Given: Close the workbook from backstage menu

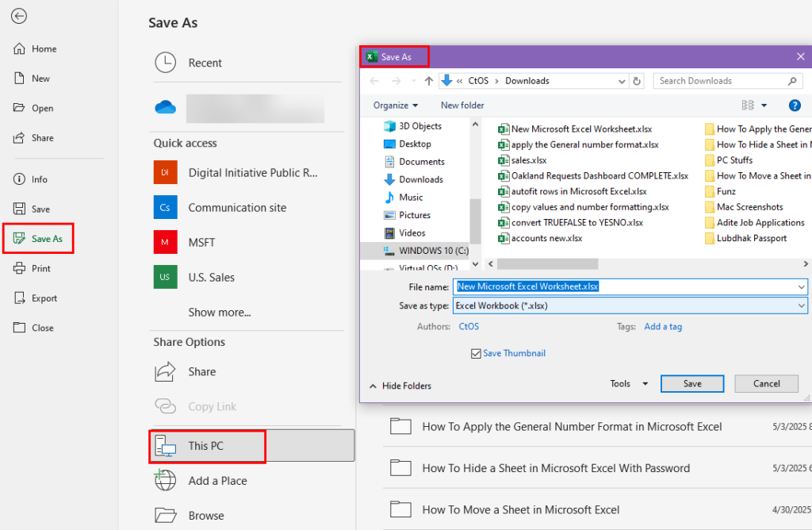Looking at the screenshot, I should pyautogui.click(x=33, y=328).
